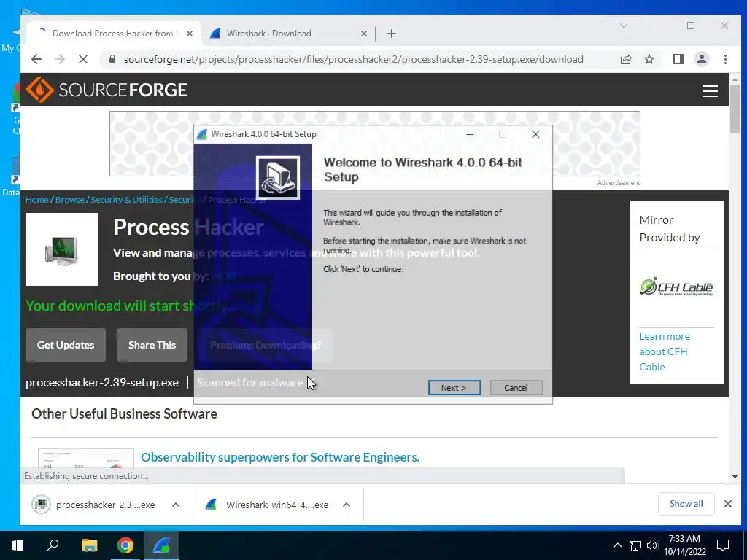Open downloaded processhacker-2.3 exe file
Image resolution: width=747 pixels, height=560 pixels.
click(94, 505)
